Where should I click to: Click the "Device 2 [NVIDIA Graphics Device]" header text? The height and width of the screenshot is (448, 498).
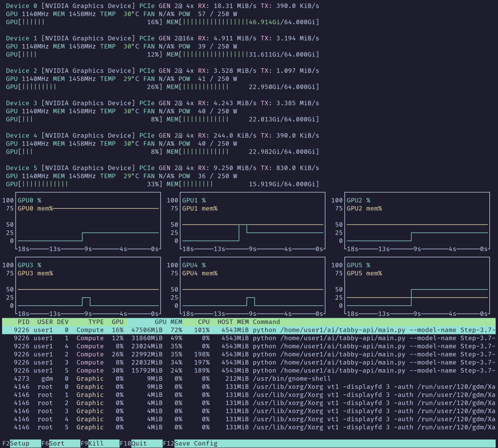pyautogui.click(x=71, y=71)
